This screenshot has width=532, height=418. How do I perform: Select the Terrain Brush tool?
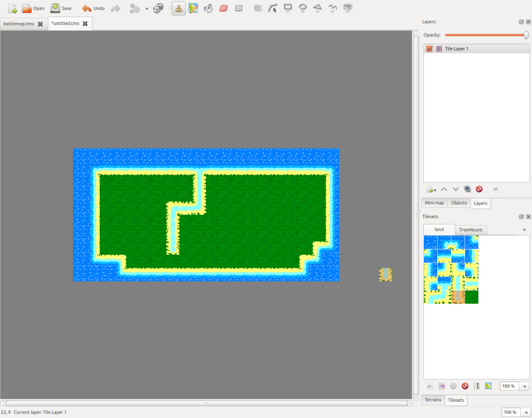(x=193, y=8)
